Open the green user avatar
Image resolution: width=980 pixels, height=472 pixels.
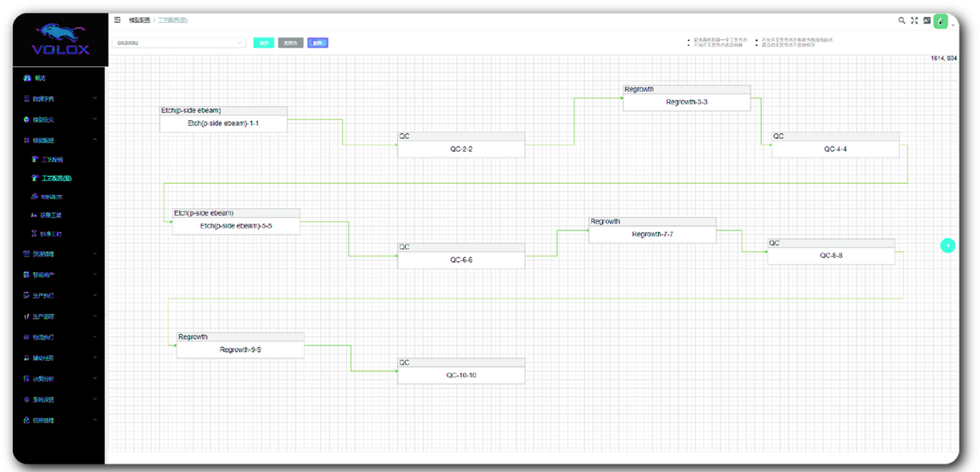pos(941,21)
